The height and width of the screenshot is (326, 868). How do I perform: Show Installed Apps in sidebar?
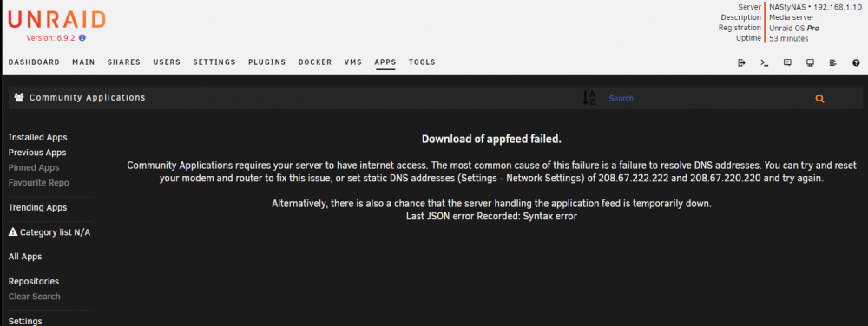[37, 138]
